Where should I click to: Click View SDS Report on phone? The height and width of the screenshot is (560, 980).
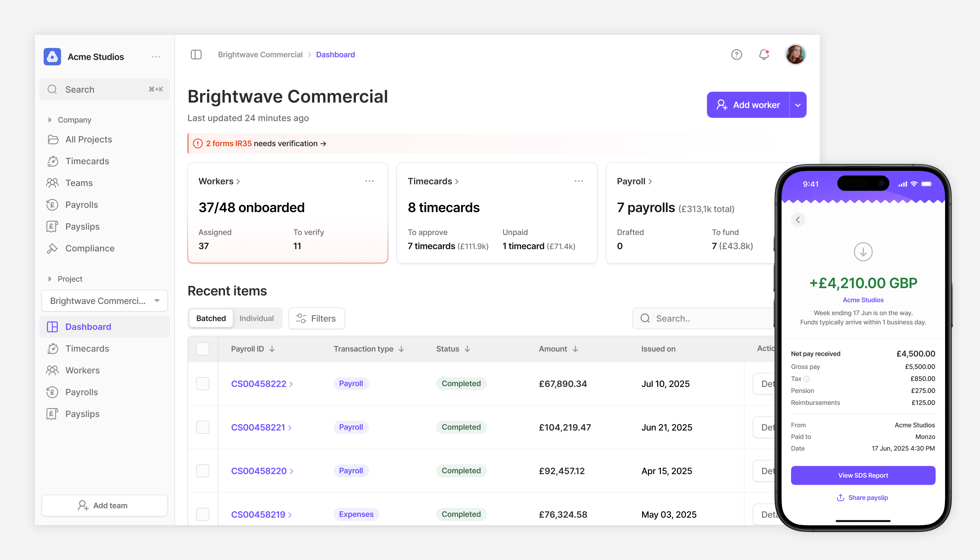coord(863,475)
